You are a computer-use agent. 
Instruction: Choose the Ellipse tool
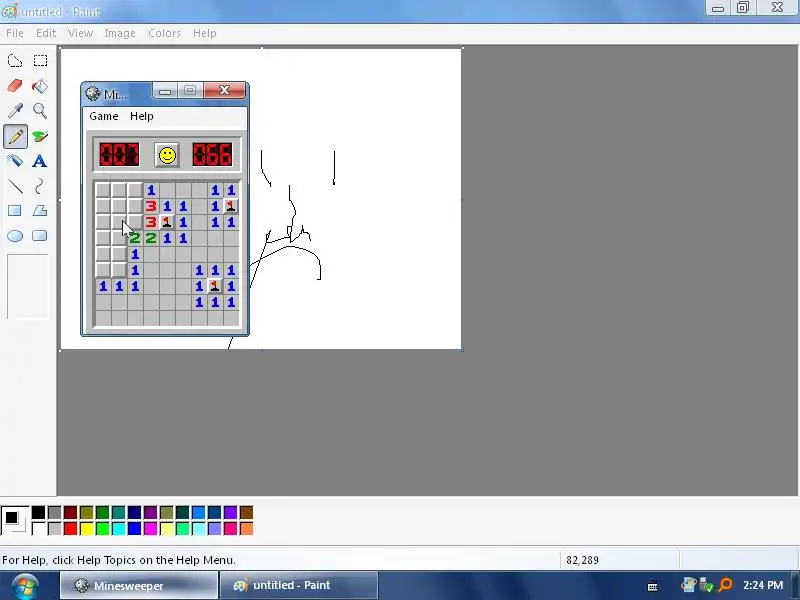(x=15, y=236)
